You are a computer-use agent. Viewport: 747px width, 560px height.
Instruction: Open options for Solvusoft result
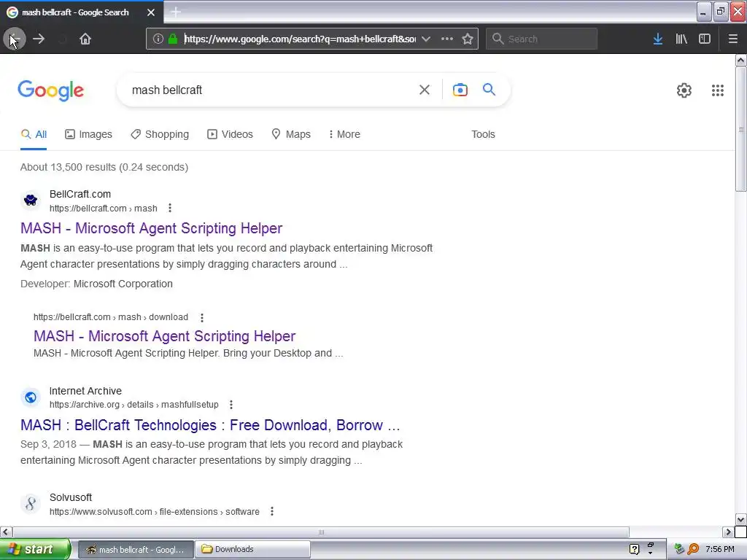pyautogui.click(x=272, y=511)
